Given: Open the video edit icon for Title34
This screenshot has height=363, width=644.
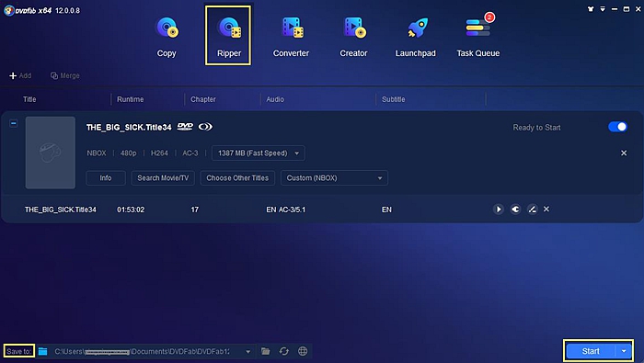Looking at the screenshot, I should 532,210.
